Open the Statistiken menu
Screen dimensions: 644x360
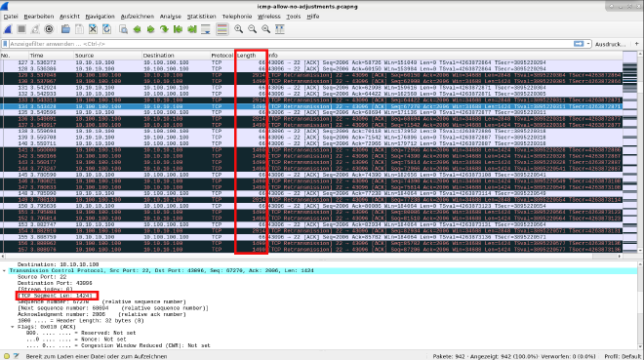(x=201, y=17)
